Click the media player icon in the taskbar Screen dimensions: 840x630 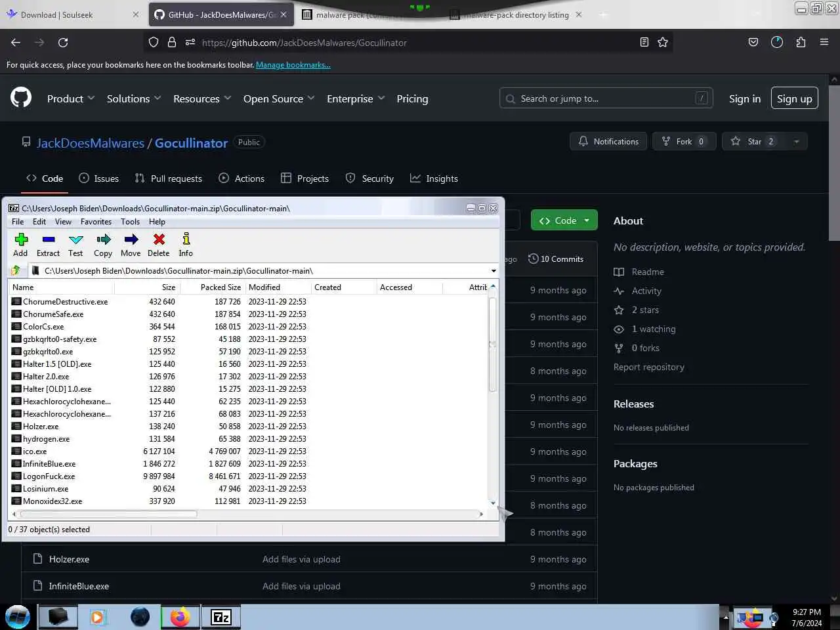pos(97,617)
